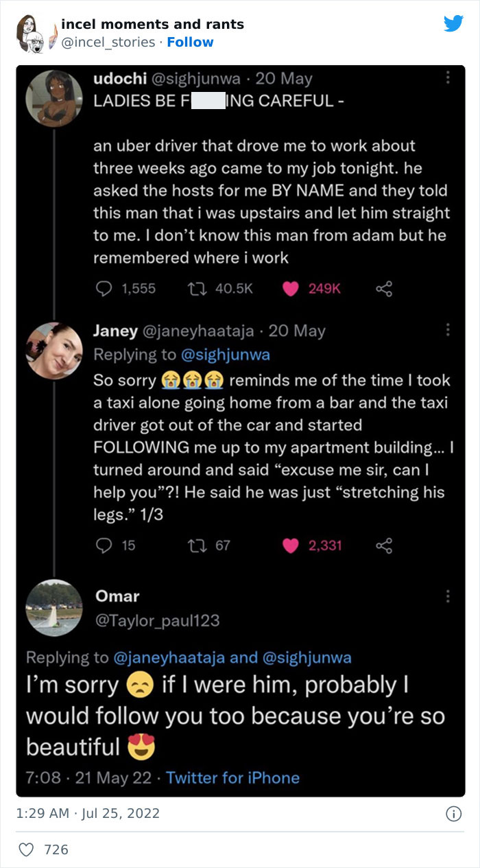
Task: Follow the incel_stories account
Action: [x=190, y=42]
